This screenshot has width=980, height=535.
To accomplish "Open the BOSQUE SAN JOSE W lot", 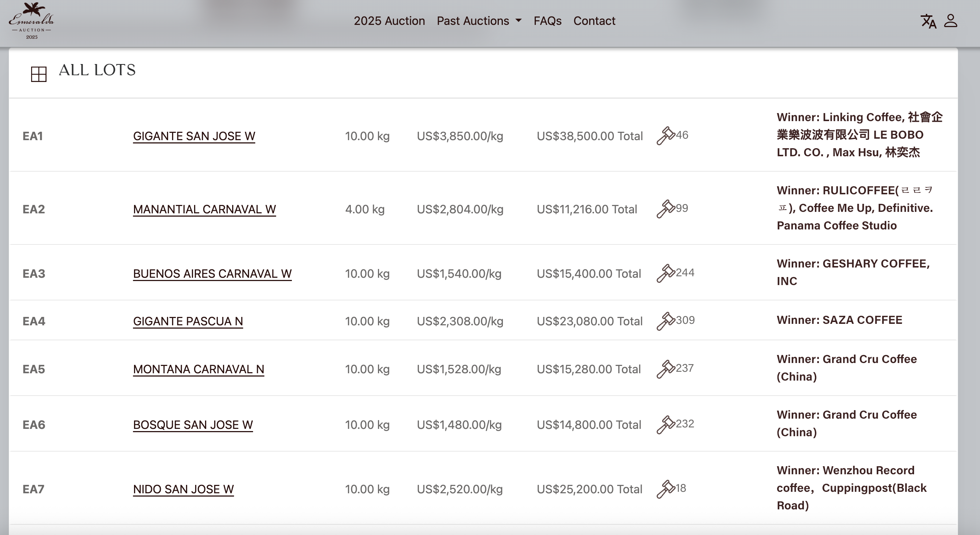I will [193, 425].
